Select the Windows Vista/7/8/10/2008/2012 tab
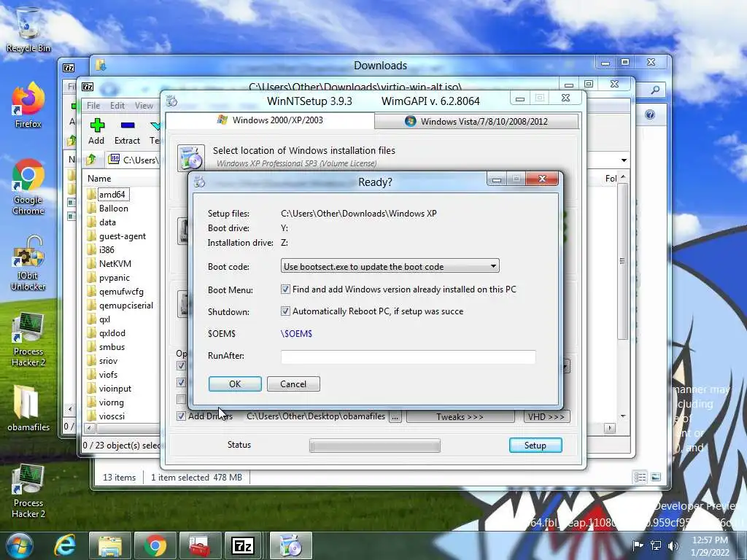Screen dimensions: 747x560 476,122
